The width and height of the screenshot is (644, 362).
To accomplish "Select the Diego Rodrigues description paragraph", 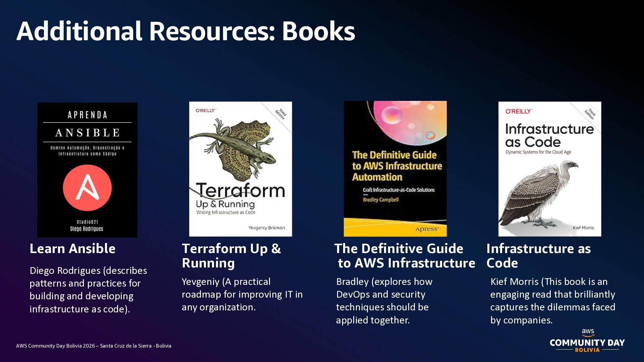I will (x=88, y=290).
